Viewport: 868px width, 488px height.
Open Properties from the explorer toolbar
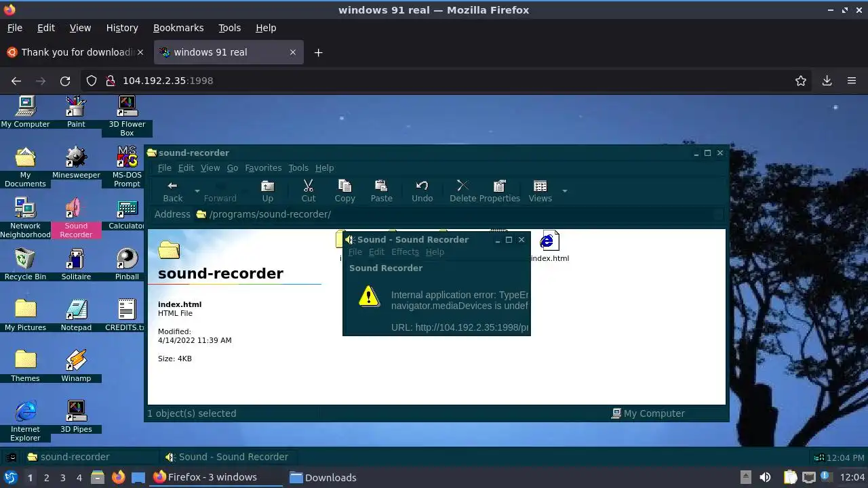click(x=499, y=191)
